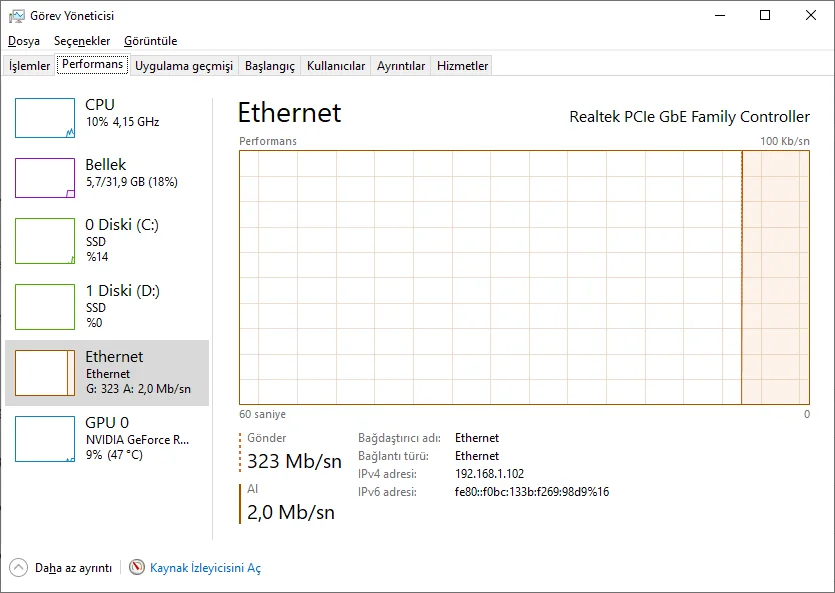
Task: Switch to Uygulama geçmişi tab
Action: click(x=184, y=66)
